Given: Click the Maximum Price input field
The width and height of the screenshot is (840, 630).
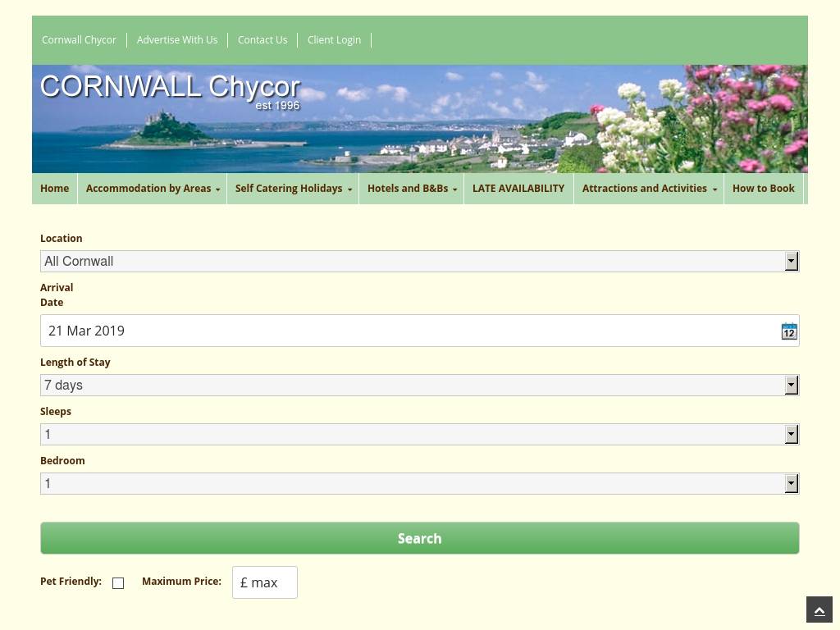Looking at the screenshot, I should click(x=264, y=582).
